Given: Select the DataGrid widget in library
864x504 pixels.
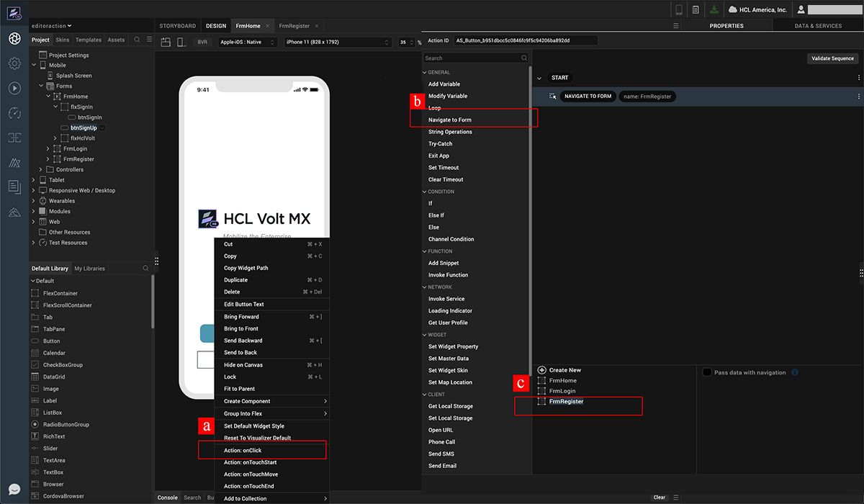Looking at the screenshot, I should (x=54, y=377).
